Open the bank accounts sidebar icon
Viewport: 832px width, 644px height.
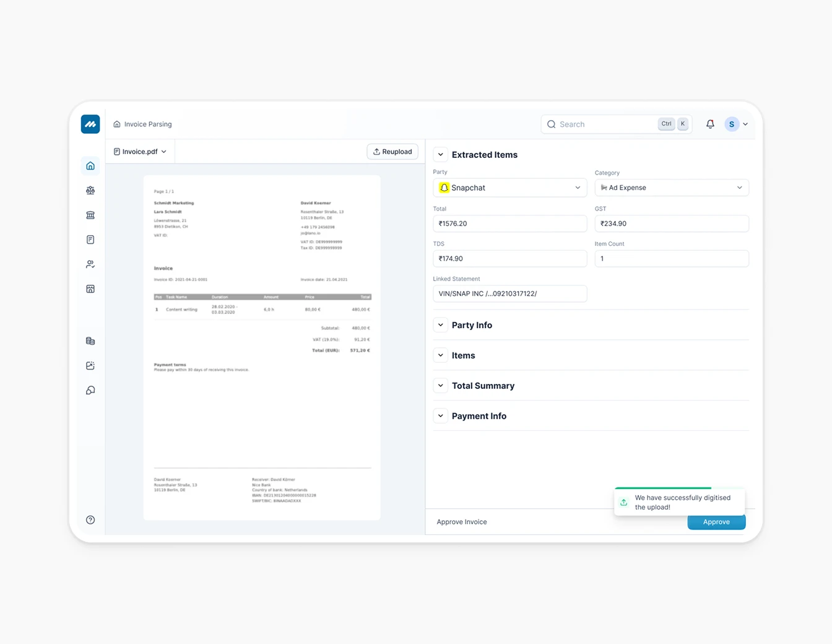(90, 215)
